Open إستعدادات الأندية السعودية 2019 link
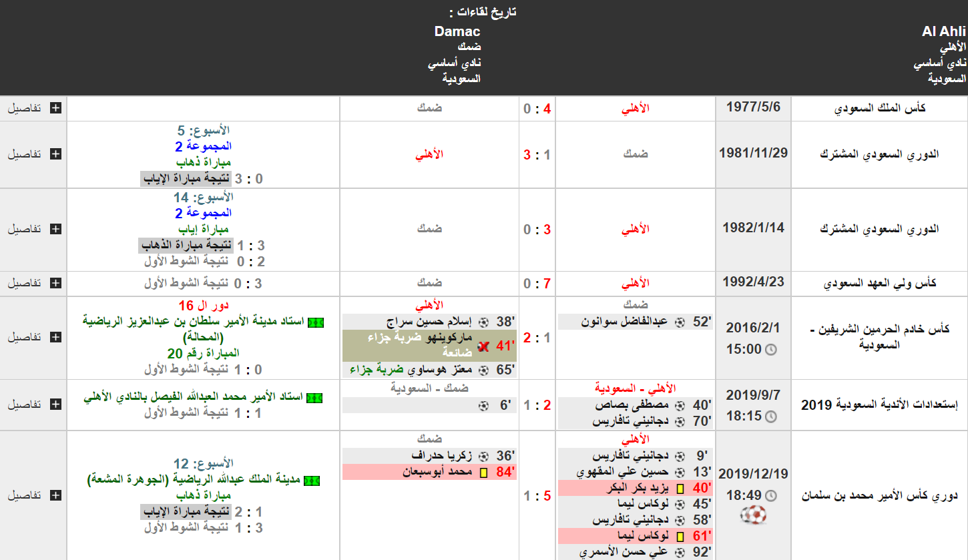This screenshot has width=968, height=560. coord(879,405)
